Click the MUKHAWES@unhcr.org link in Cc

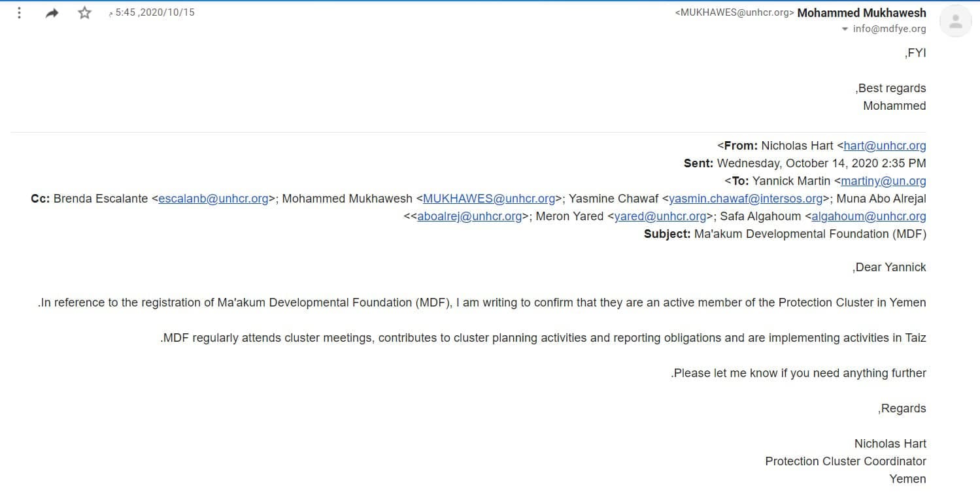pos(489,199)
